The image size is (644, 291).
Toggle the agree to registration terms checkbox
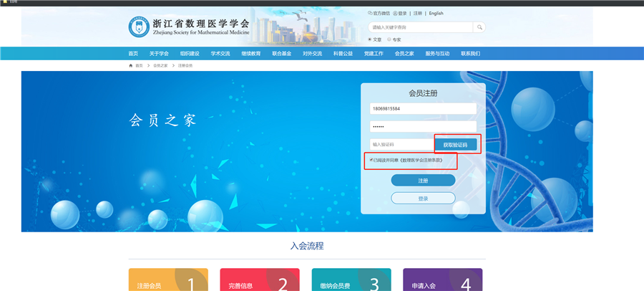(371, 160)
